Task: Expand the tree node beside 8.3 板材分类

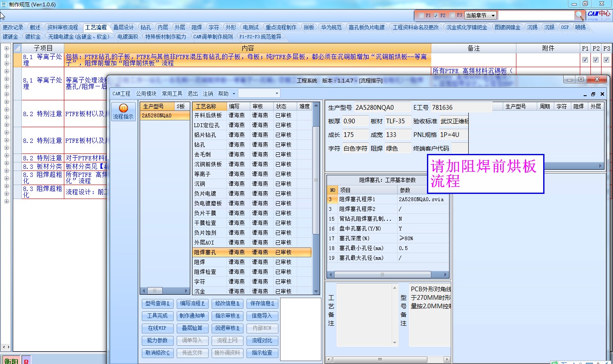Action: coord(6,163)
